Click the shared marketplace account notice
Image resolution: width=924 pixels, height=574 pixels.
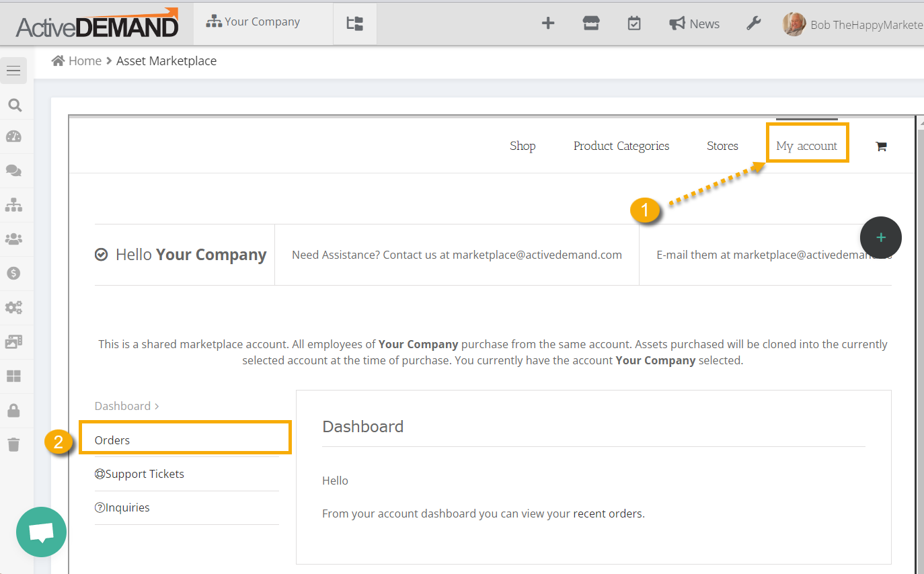click(493, 352)
